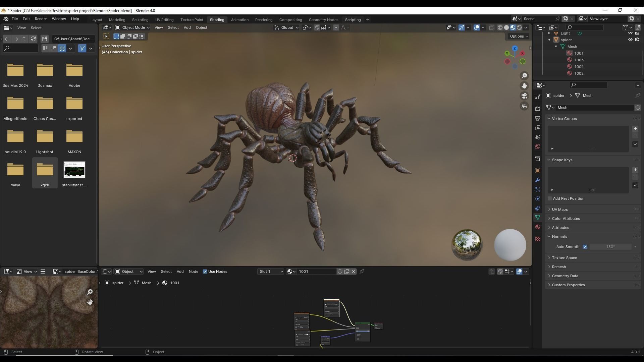The height and width of the screenshot is (362, 644).
Task: Toggle X-ray mode in viewport header
Action: tap(492, 27)
